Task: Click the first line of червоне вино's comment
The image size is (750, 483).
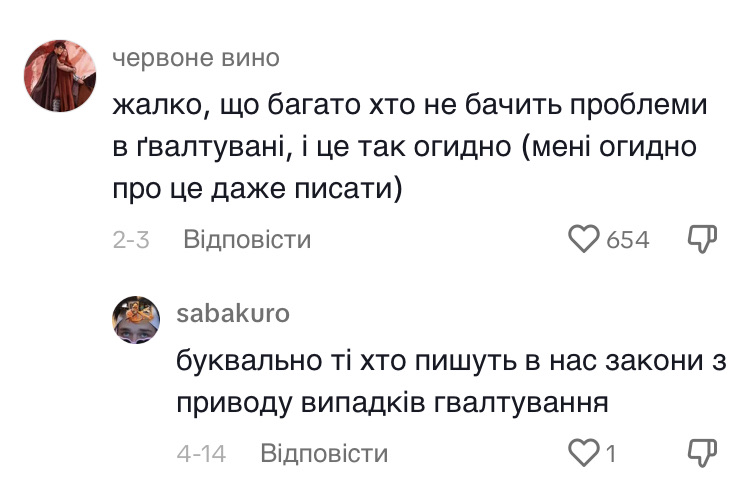Action: (411, 104)
